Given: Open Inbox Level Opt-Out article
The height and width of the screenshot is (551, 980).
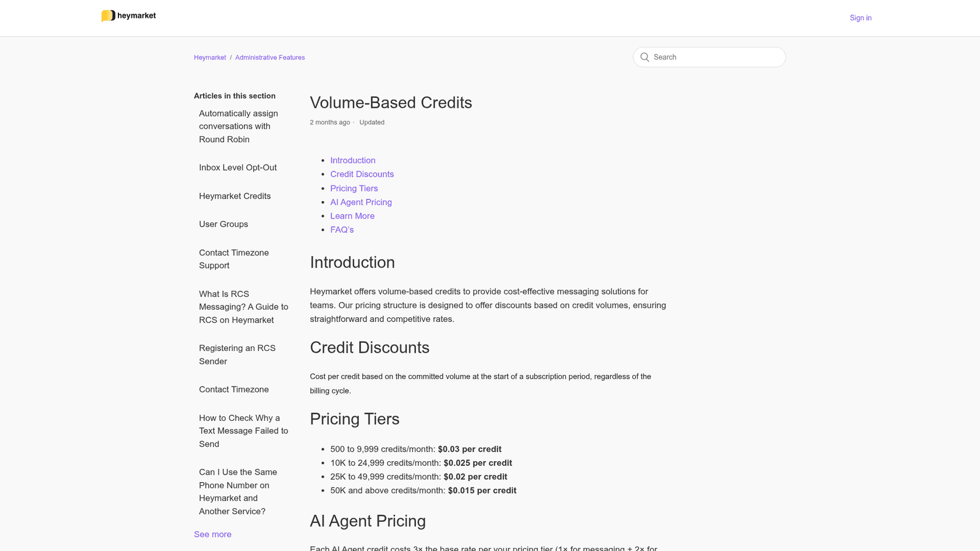Looking at the screenshot, I should pos(238,167).
